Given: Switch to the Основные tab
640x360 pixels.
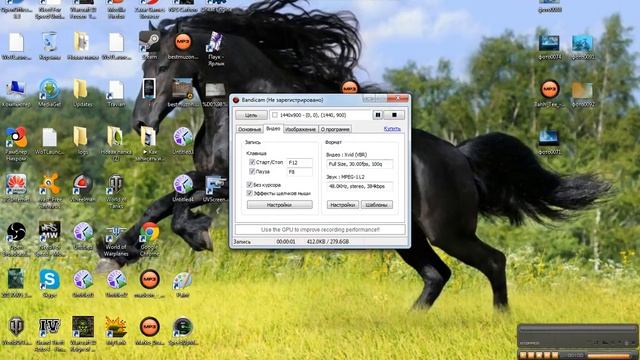Looking at the screenshot, I should (249, 129).
